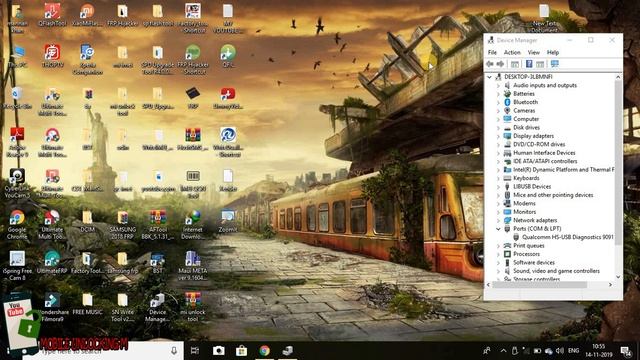Select Mice and other pointing devices
This screenshot has height=360, width=640.
tap(553, 195)
